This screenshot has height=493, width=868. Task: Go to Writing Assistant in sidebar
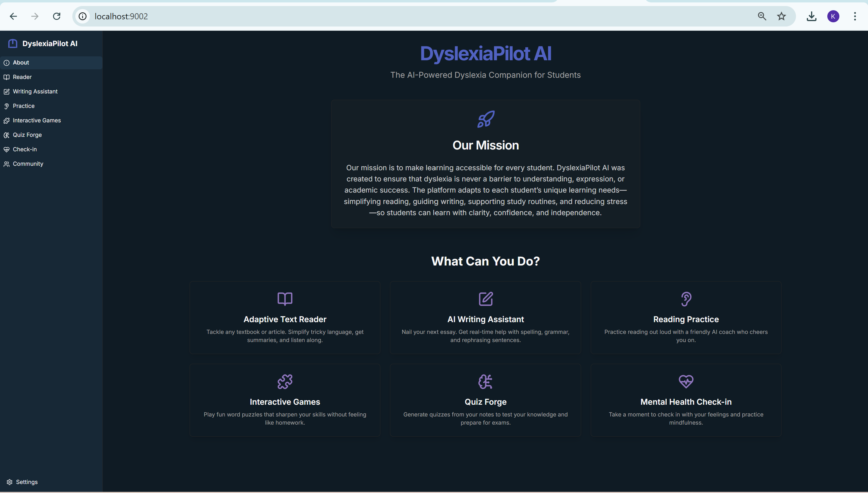35,91
